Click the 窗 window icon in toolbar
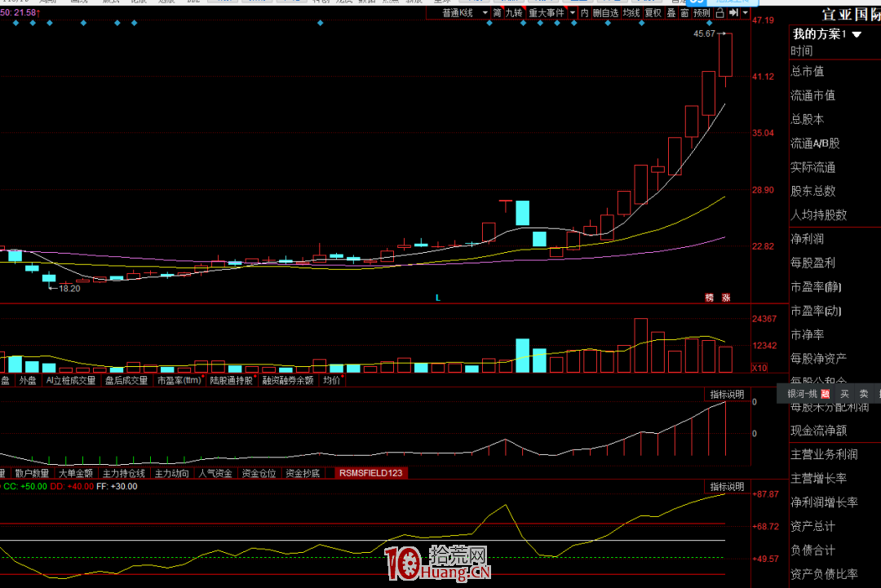881x588 pixels. point(684,13)
